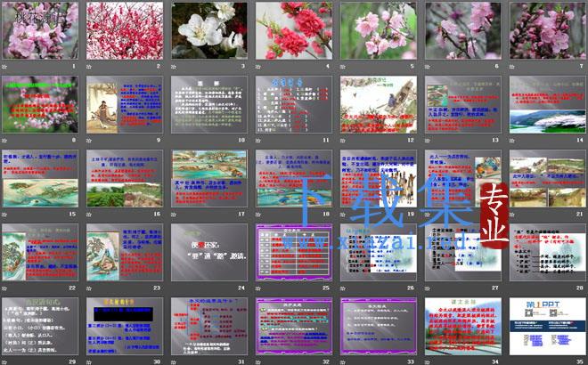Click the animation star icon under slide 12
This screenshot has height=365, width=588.
point(343,141)
